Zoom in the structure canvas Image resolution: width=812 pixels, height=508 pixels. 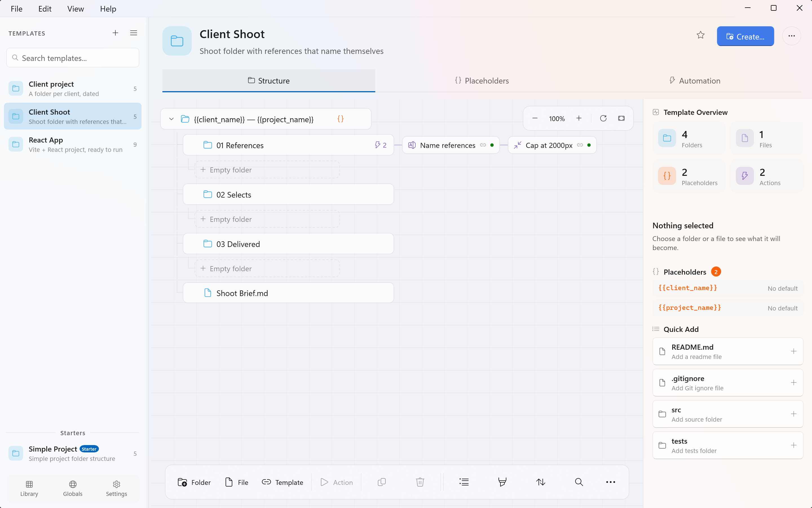point(579,118)
